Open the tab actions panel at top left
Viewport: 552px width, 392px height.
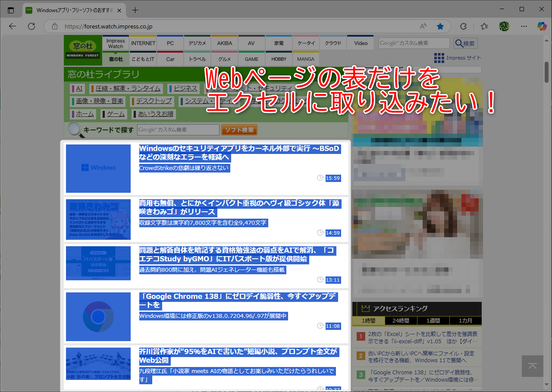(10, 9)
